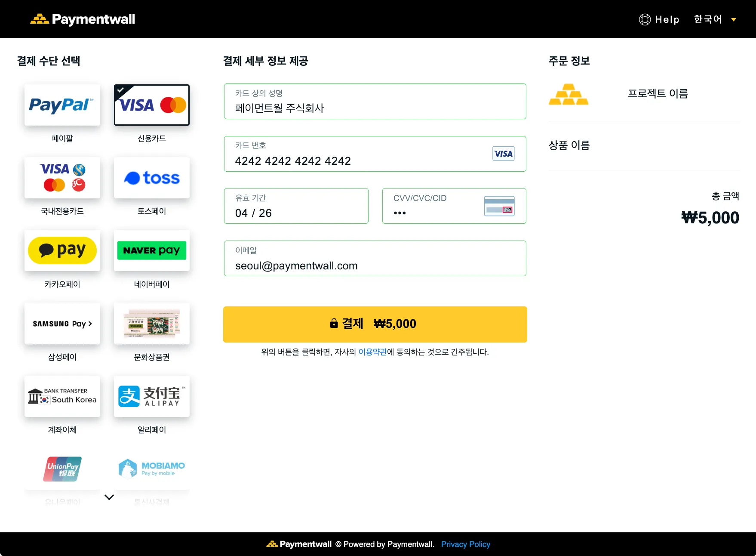
Task: Click the ₩5,000 total amount in order info
Action: coord(710,218)
